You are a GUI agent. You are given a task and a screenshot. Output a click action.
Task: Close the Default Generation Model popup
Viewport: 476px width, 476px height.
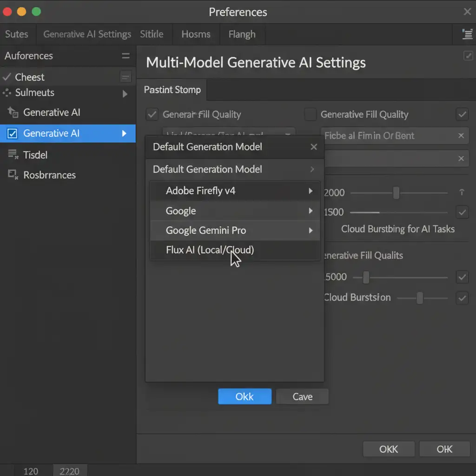[314, 147]
